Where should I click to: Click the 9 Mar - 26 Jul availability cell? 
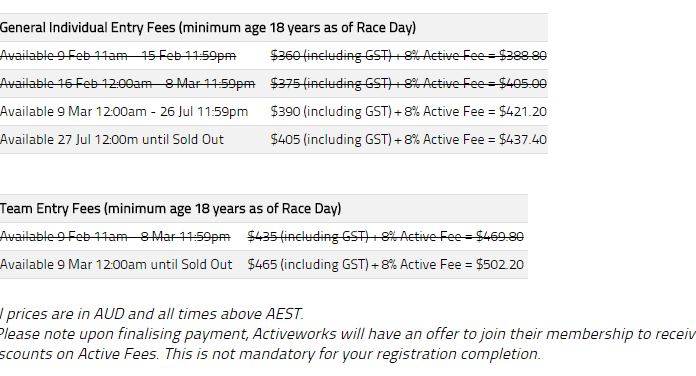click(124, 111)
